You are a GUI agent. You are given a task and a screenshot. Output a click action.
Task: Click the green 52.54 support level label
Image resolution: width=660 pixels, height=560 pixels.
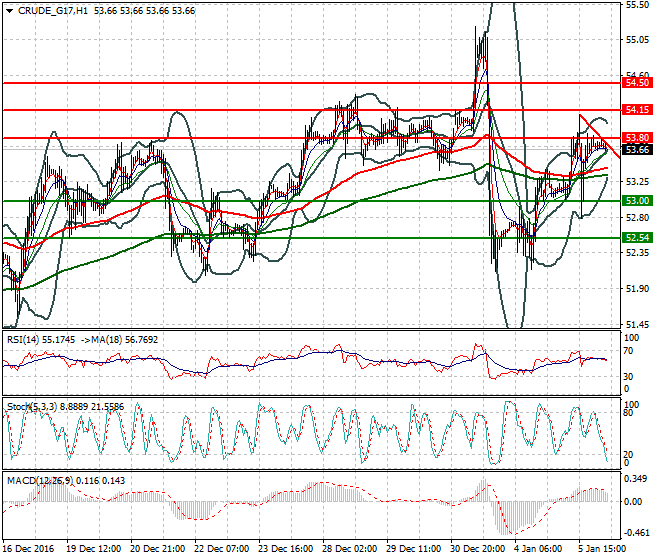point(638,237)
